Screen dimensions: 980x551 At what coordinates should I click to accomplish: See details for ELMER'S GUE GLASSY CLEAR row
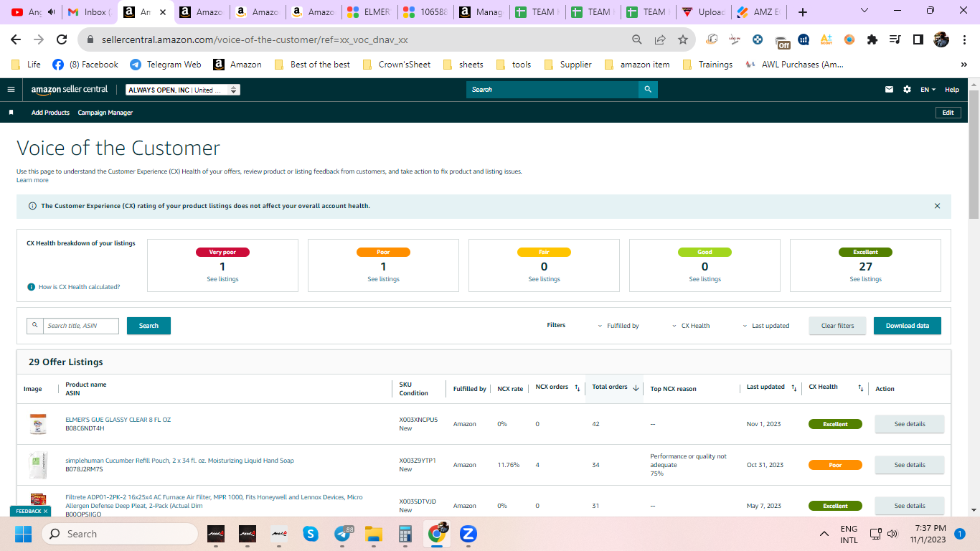coord(910,424)
